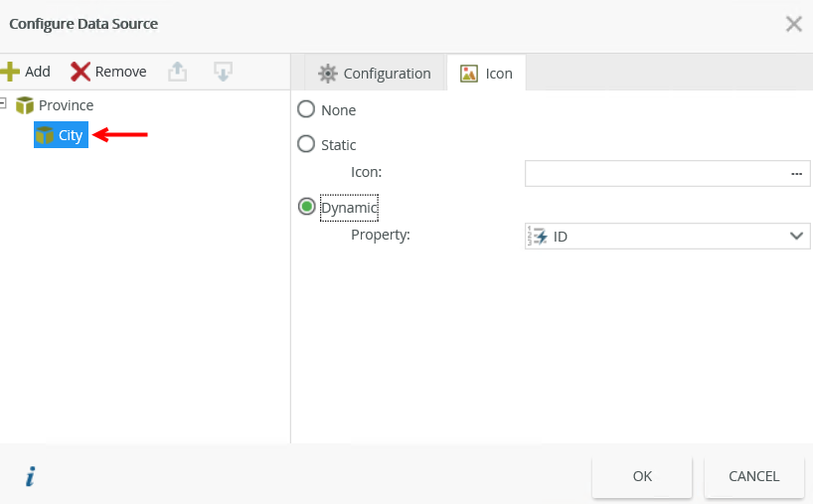Close the Configure Data Source dialog
813x504 pixels.
click(x=793, y=24)
